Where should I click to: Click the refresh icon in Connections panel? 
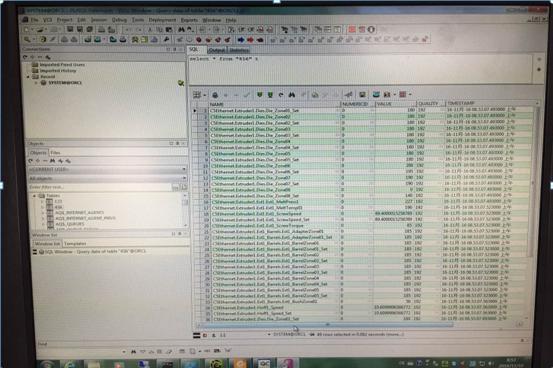click(x=25, y=57)
